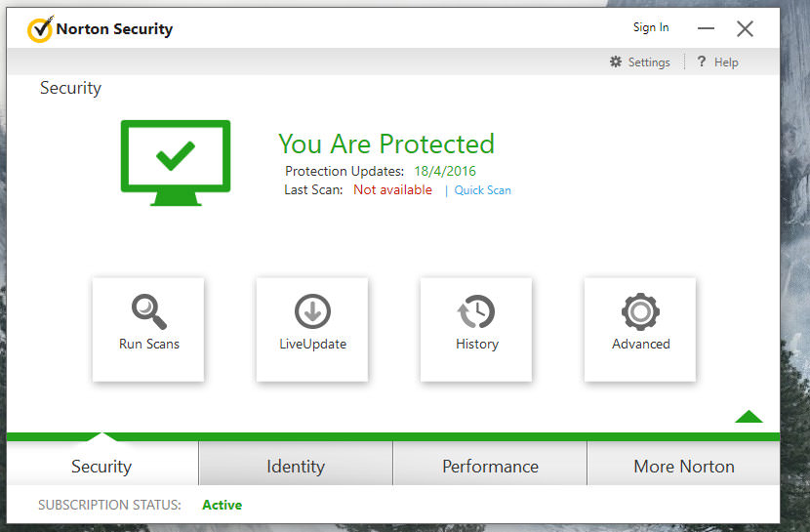
Task: Switch to the Performance tab
Action: pos(490,466)
